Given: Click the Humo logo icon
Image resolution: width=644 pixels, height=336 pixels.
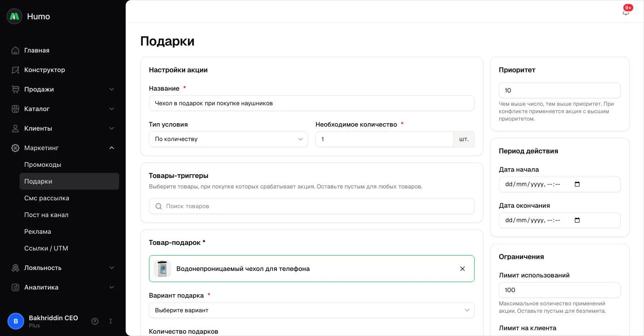Looking at the screenshot, I should click(x=14, y=16).
